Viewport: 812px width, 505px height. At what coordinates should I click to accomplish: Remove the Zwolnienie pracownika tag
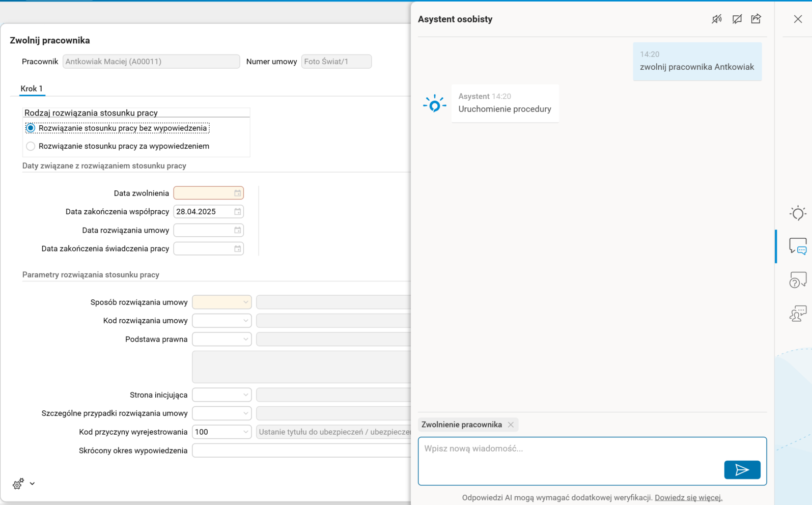511,425
